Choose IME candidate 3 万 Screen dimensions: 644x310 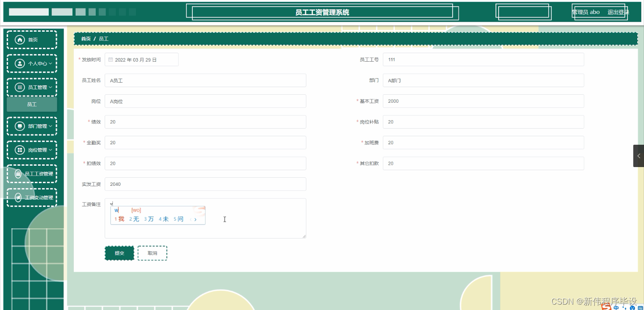pos(149,219)
